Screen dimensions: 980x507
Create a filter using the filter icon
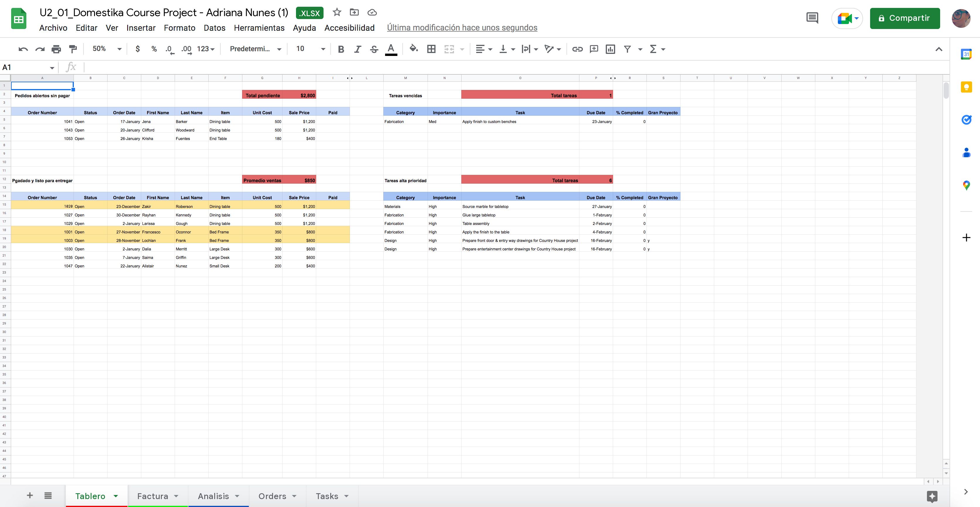click(627, 49)
